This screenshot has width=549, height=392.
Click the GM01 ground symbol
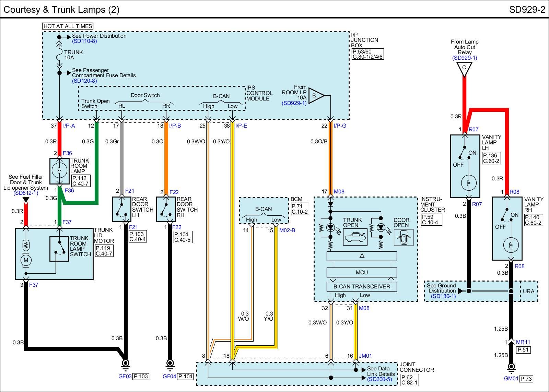(x=511, y=368)
